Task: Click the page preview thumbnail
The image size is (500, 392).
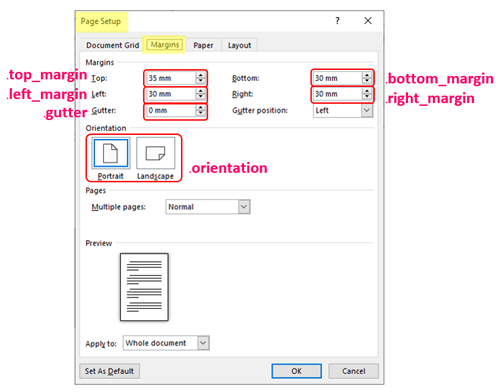Action: [x=144, y=287]
